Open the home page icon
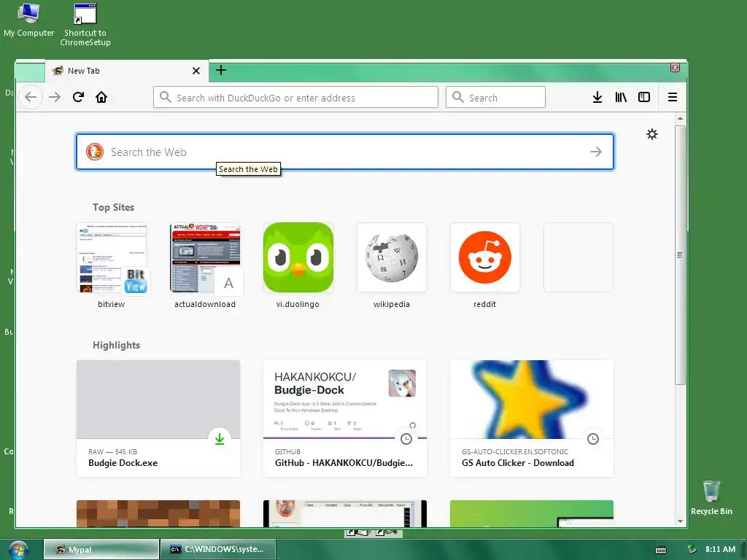 pyautogui.click(x=101, y=97)
